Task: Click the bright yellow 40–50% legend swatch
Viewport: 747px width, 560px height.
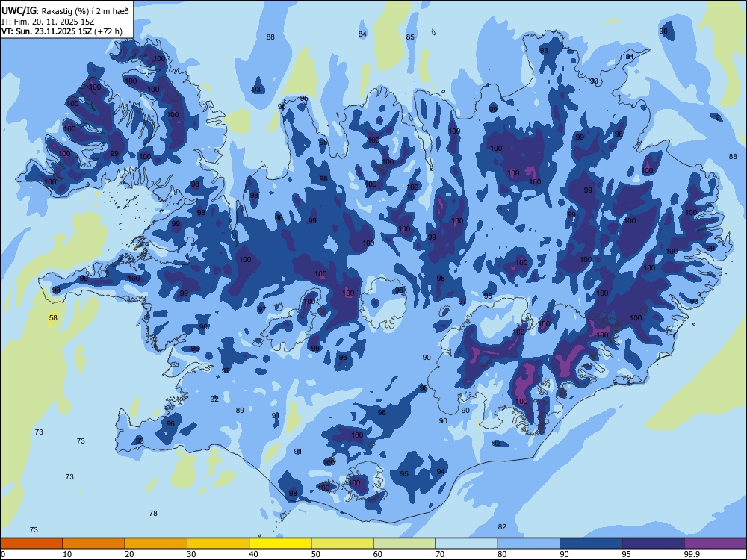Action: (280, 544)
